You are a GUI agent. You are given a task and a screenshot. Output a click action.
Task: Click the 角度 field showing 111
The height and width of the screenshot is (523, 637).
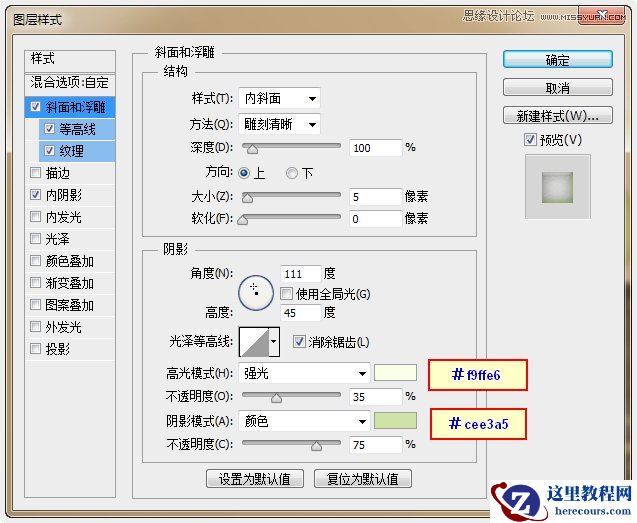click(x=301, y=273)
